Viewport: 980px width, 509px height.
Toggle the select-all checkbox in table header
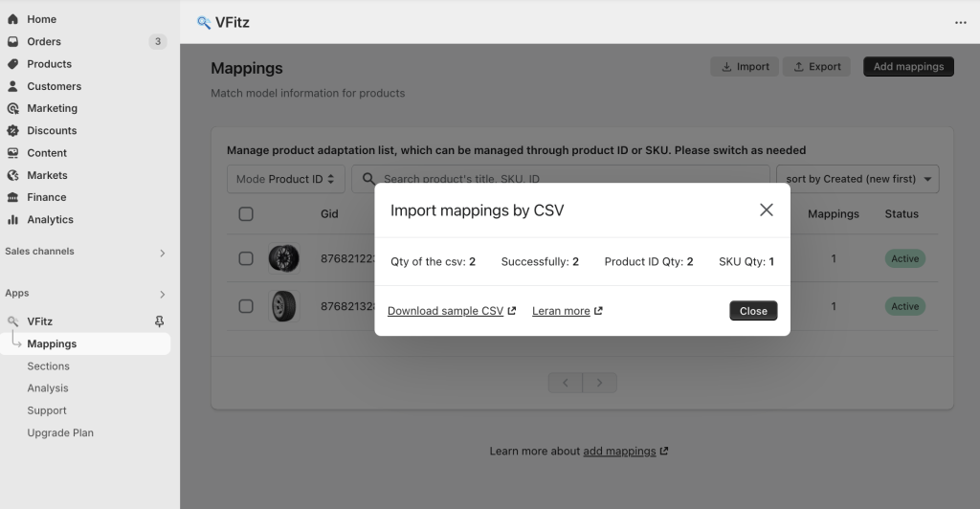[246, 214]
